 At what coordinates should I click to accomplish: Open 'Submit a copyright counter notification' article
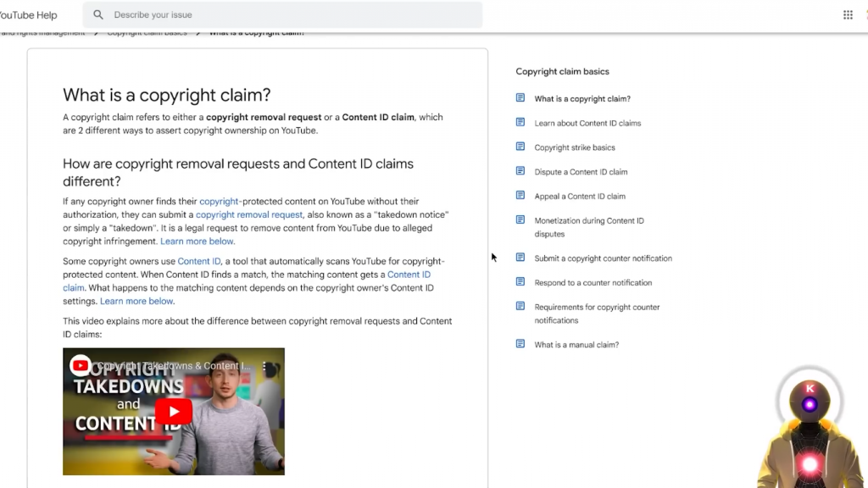pyautogui.click(x=603, y=258)
